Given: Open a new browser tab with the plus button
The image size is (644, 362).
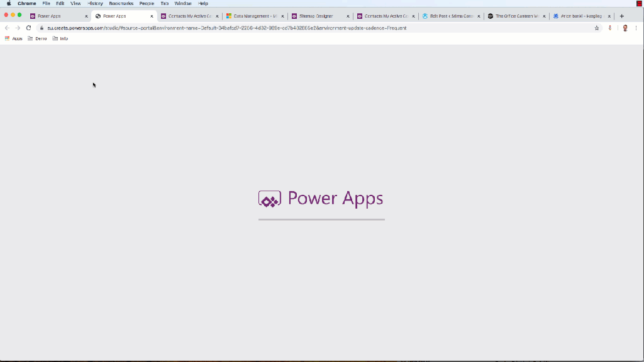Looking at the screenshot, I should coord(621,16).
